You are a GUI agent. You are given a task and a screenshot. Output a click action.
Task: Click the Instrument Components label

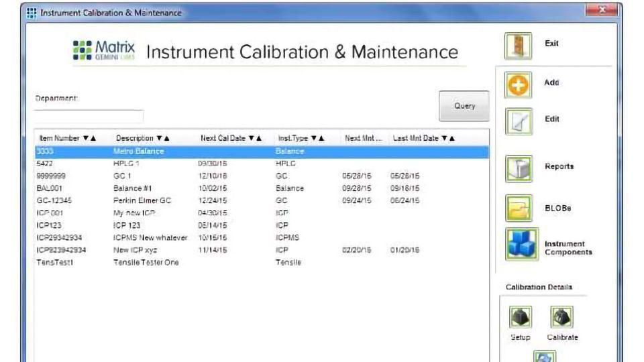pyautogui.click(x=568, y=248)
